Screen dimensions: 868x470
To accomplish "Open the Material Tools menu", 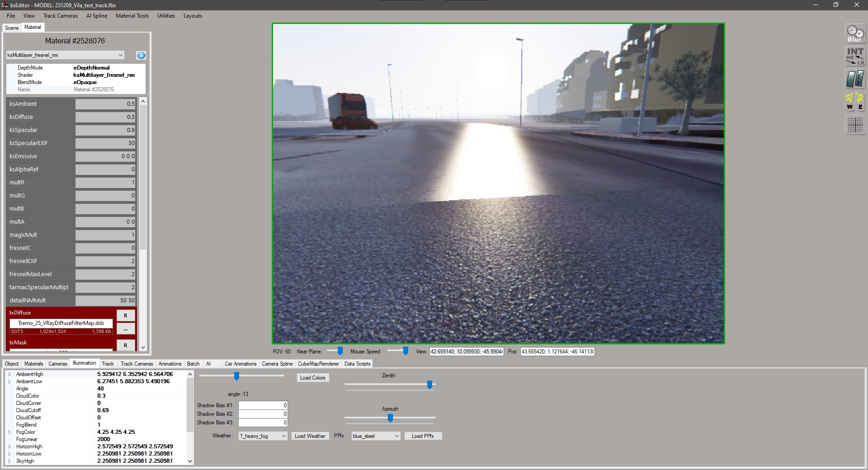I will pyautogui.click(x=132, y=16).
